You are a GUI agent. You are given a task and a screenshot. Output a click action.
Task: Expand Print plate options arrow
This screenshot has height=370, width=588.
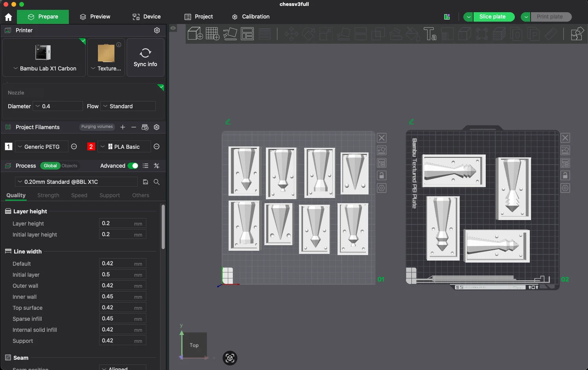pos(526,17)
